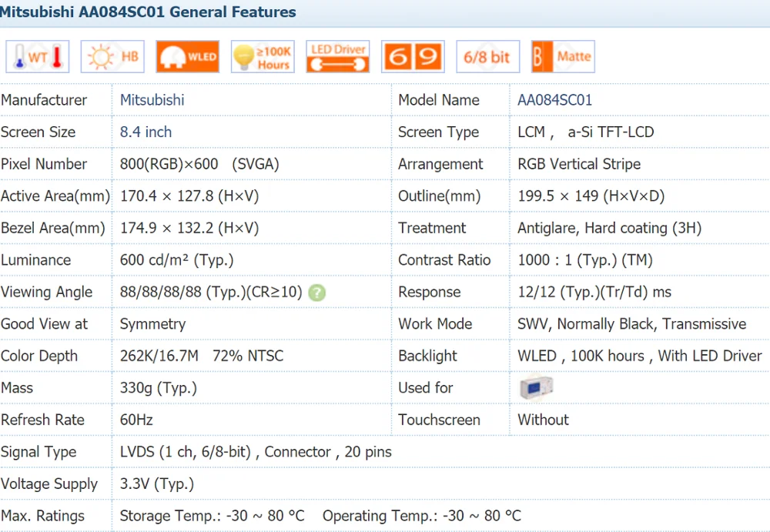This screenshot has width=770, height=532.
Task: Click the HB high brightness sun icon
Action: tap(112, 56)
